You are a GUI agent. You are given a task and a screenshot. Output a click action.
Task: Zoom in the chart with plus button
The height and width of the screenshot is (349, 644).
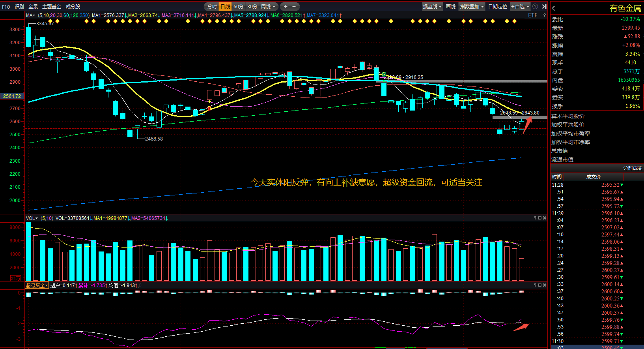point(286,7)
